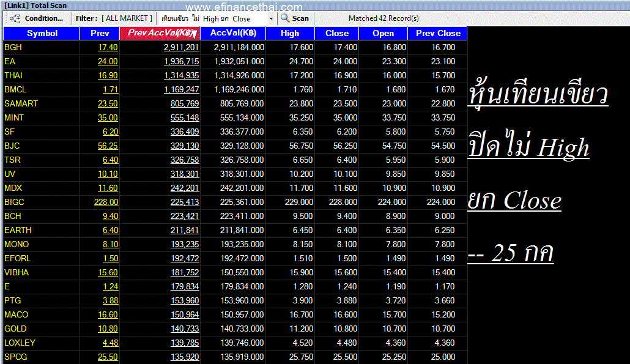Sort by AccVal column header
Screen dimensions: 630x364
tap(233, 34)
